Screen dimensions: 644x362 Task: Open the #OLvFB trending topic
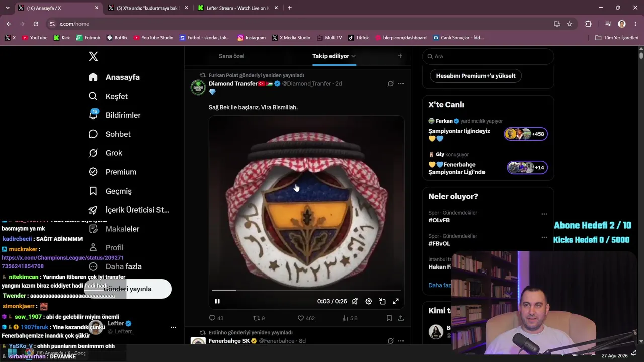pos(439,220)
